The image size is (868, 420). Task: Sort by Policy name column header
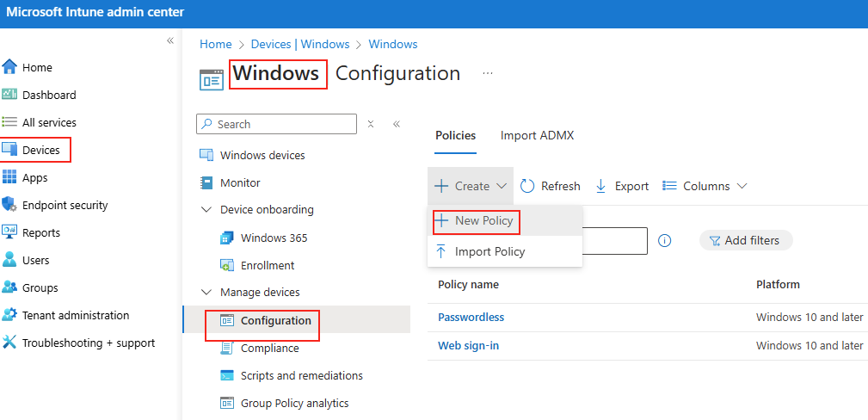(x=468, y=284)
